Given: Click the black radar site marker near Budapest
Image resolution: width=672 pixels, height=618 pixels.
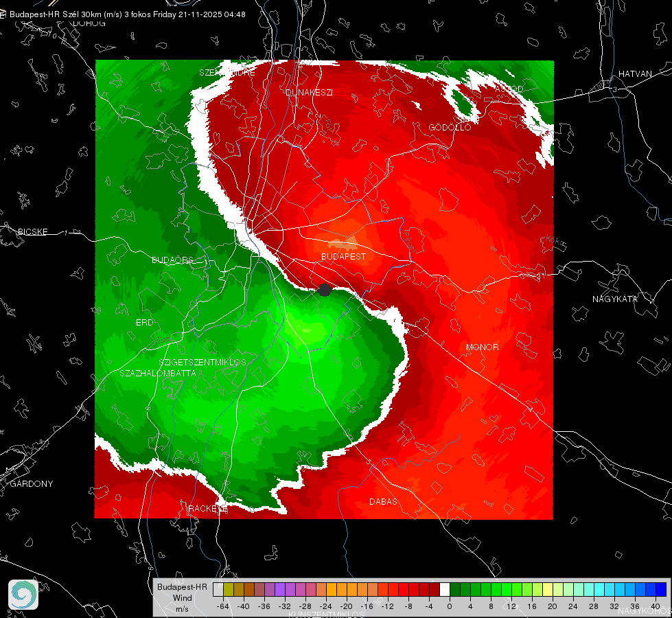Looking at the screenshot, I should (325, 290).
